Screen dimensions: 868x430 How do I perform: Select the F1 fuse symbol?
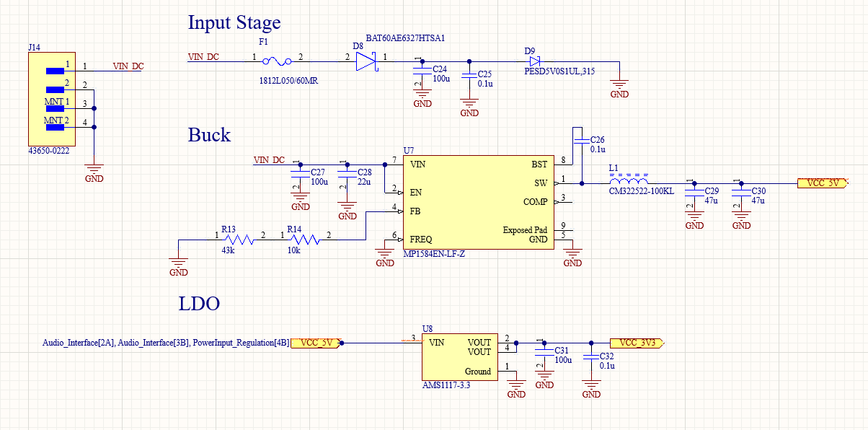click(278, 62)
